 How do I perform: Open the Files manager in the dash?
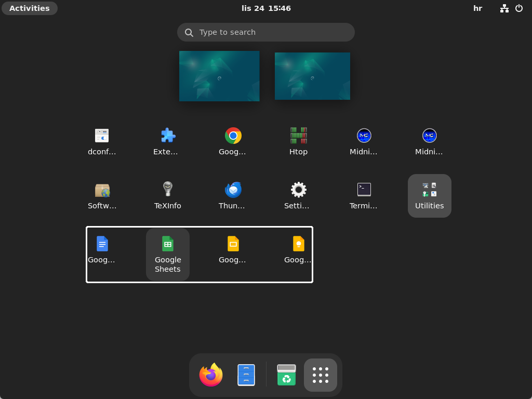tap(246, 375)
